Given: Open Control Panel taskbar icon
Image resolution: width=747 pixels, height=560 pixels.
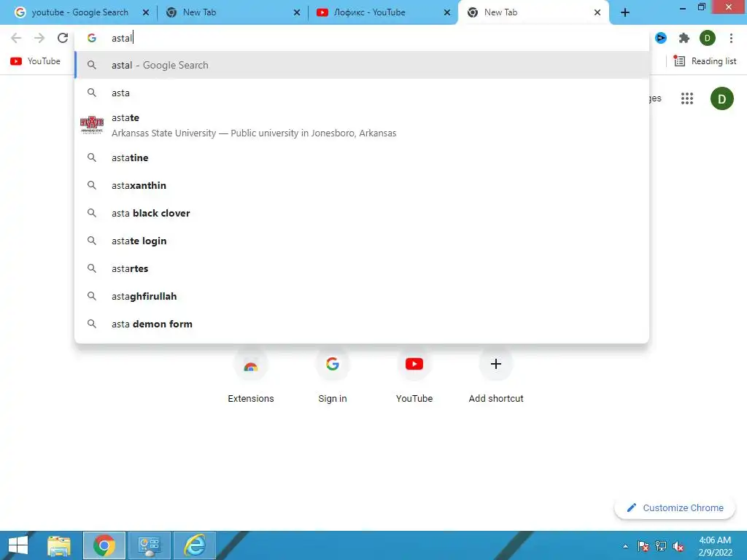Looking at the screenshot, I should [x=150, y=545].
